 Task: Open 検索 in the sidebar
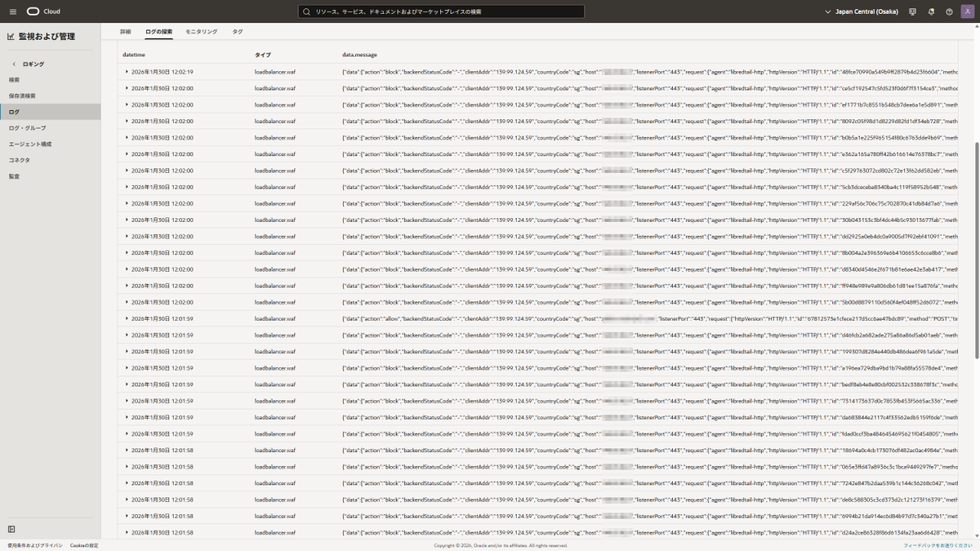click(15, 80)
